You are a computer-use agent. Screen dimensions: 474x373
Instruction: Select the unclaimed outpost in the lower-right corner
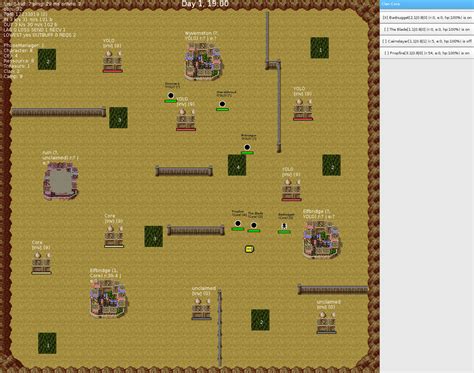tap(326, 322)
